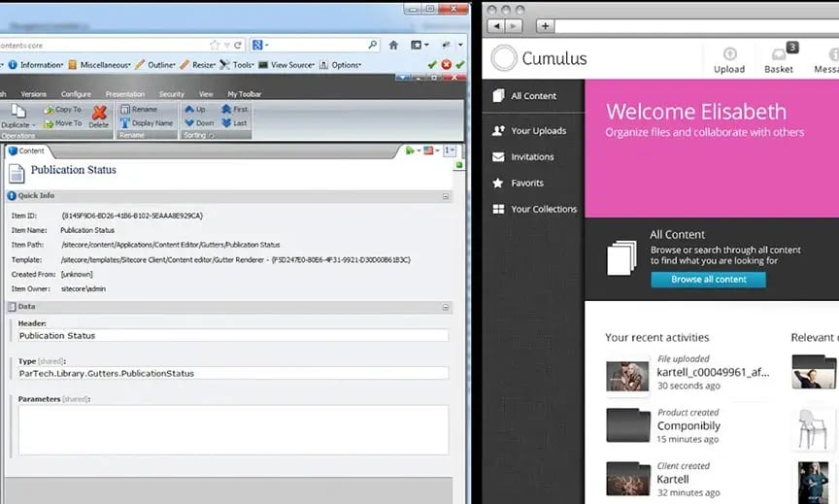This screenshot has width=839, height=504.
Task: Open the kartell_c00049961 file thumbnail
Action: [627, 376]
